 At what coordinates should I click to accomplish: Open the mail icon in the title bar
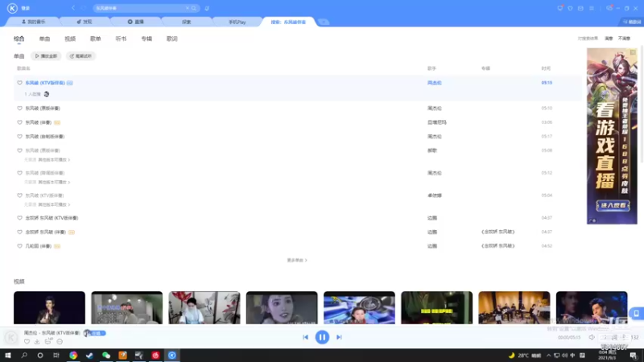coord(580,8)
